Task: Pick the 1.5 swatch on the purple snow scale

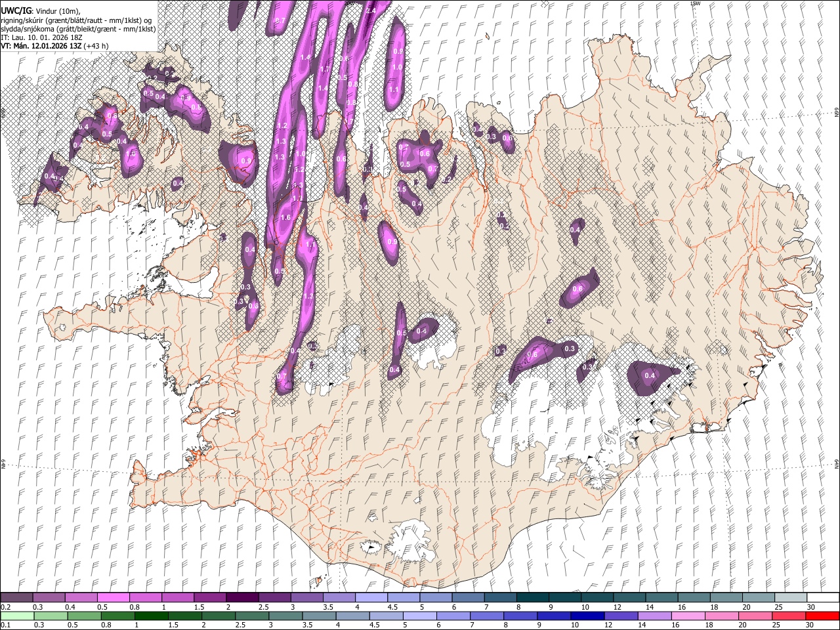Action: pyautogui.click(x=209, y=597)
